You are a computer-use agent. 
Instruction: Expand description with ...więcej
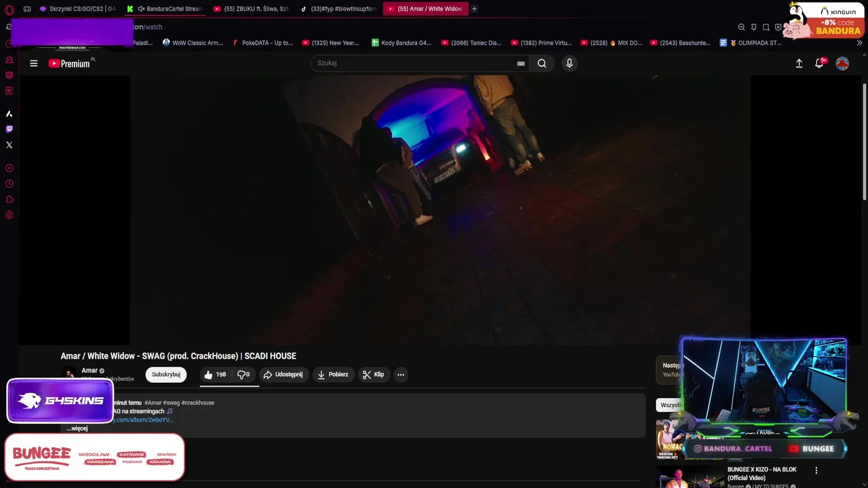(x=77, y=428)
